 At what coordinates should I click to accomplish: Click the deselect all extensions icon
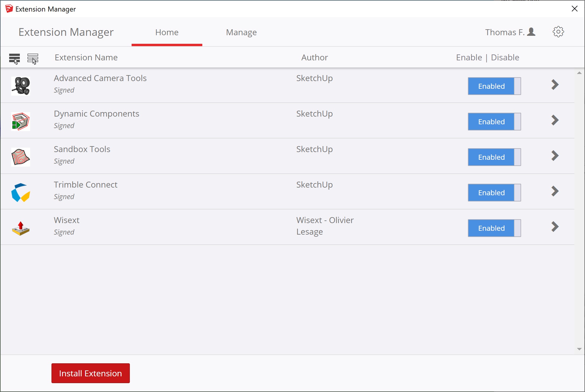pyautogui.click(x=33, y=59)
